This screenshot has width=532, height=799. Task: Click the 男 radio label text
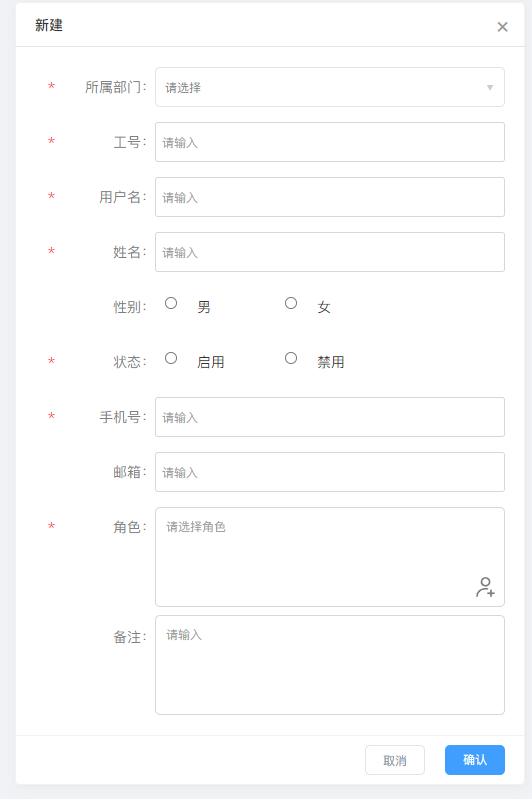tap(204, 307)
